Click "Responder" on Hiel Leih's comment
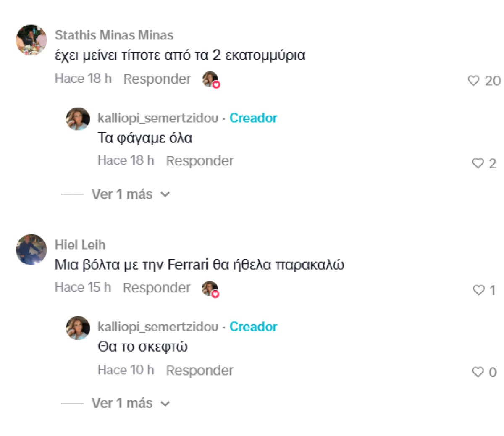Screen dimensions: 504x436 pyautogui.click(x=157, y=287)
